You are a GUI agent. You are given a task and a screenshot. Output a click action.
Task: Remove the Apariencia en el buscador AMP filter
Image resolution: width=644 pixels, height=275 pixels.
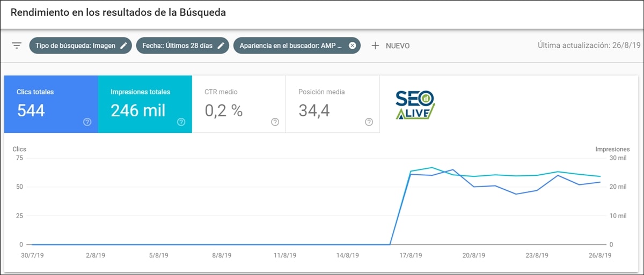coord(352,46)
